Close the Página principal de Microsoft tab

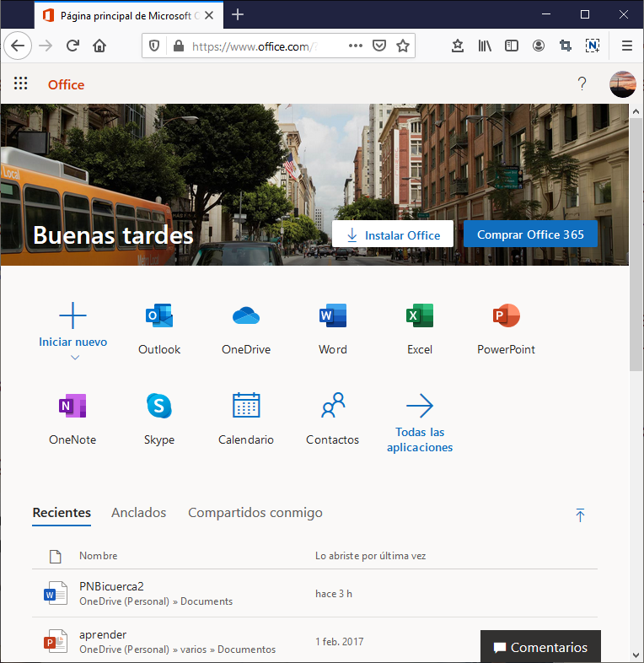[209, 16]
